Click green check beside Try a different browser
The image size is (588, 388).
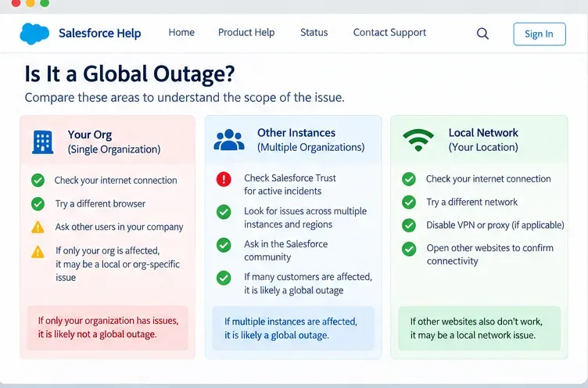pyautogui.click(x=38, y=203)
